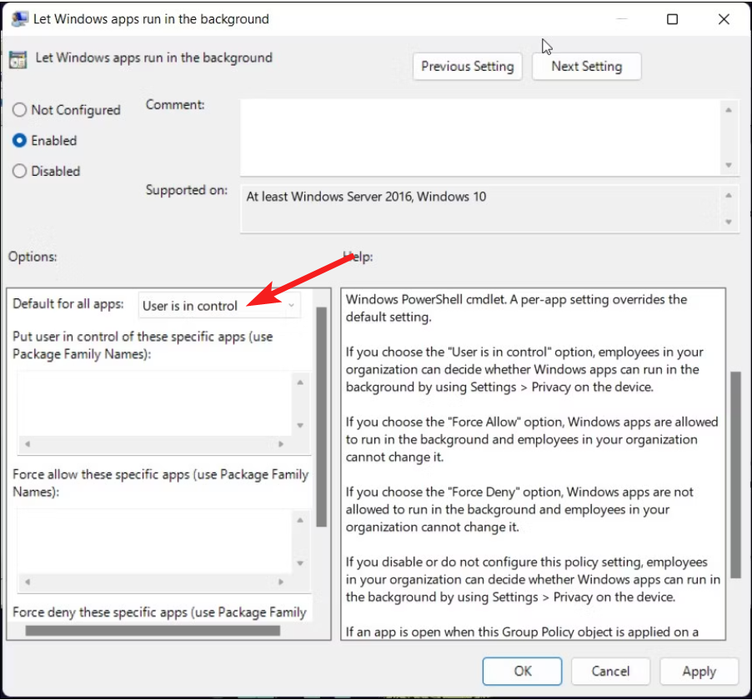Viewport: 752px width, 700px height.
Task: Apply the policy changes
Action: [x=699, y=671]
